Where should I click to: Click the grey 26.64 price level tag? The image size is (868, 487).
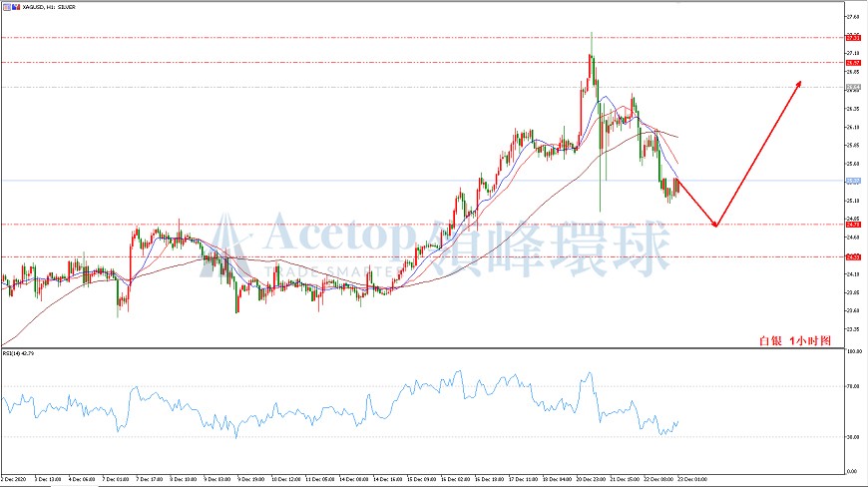point(853,87)
